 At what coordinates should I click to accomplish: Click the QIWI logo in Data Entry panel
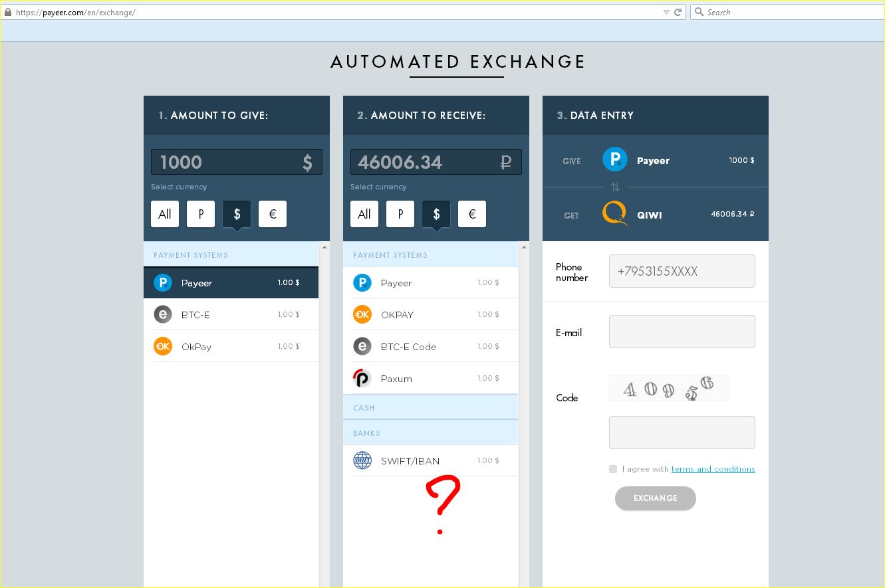tap(615, 214)
